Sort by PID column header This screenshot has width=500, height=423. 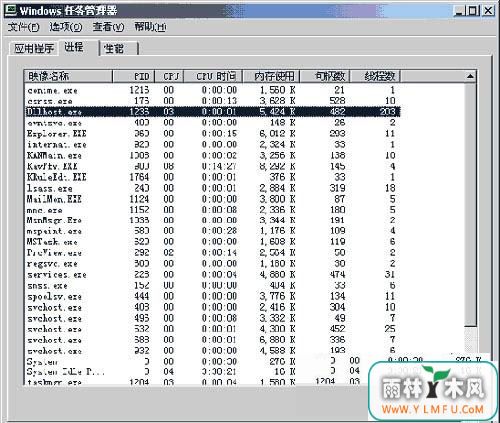pyautogui.click(x=134, y=76)
